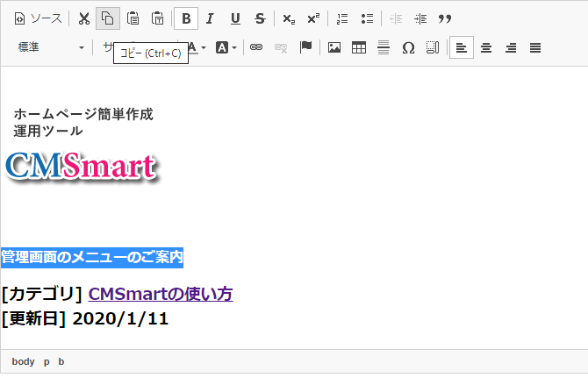Select b element in path bar
The width and height of the screenshot is (588, 385).
coord(61,361)
